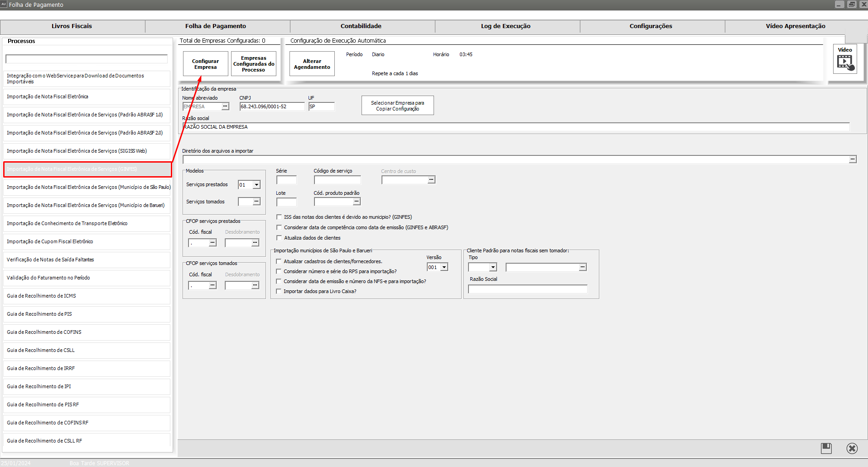Open Cód. produto padrão lookup button

[x=357, y=202]
